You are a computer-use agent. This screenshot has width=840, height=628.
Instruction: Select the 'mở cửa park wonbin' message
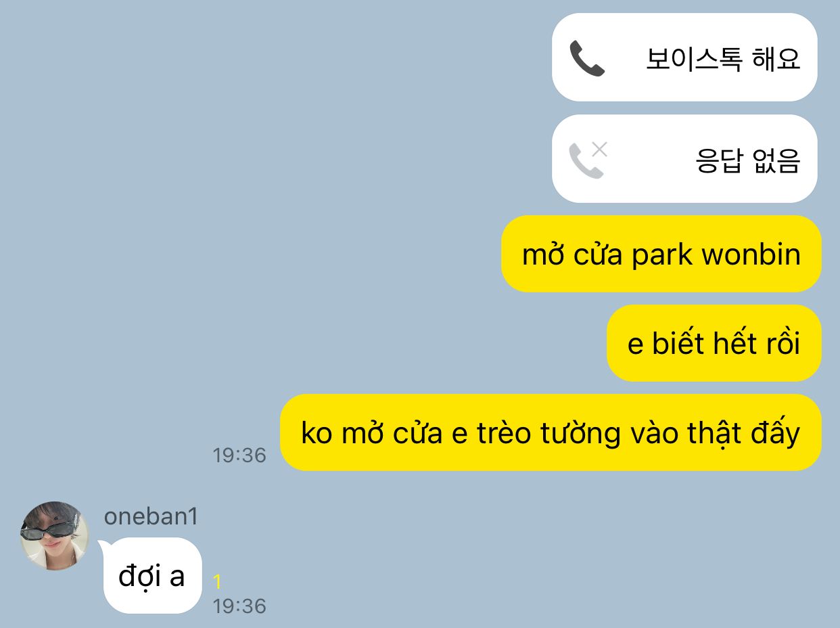[661, 254]
